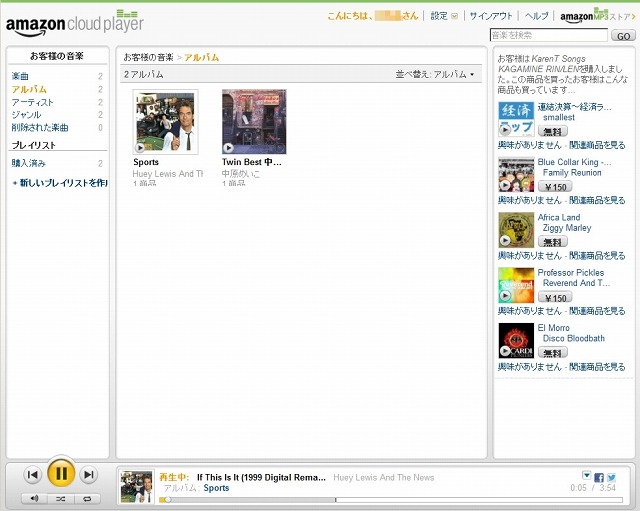Select アルバム in the sidebar
The width and height of the screenshot is (640, 511).
pos(29,89)
